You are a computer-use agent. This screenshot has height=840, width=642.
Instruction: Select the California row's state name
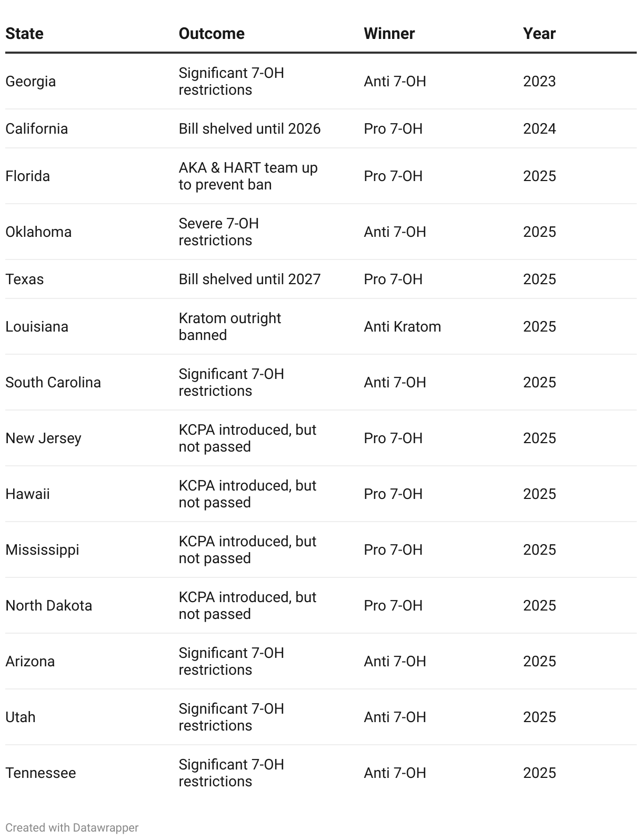tap(36, 129)
